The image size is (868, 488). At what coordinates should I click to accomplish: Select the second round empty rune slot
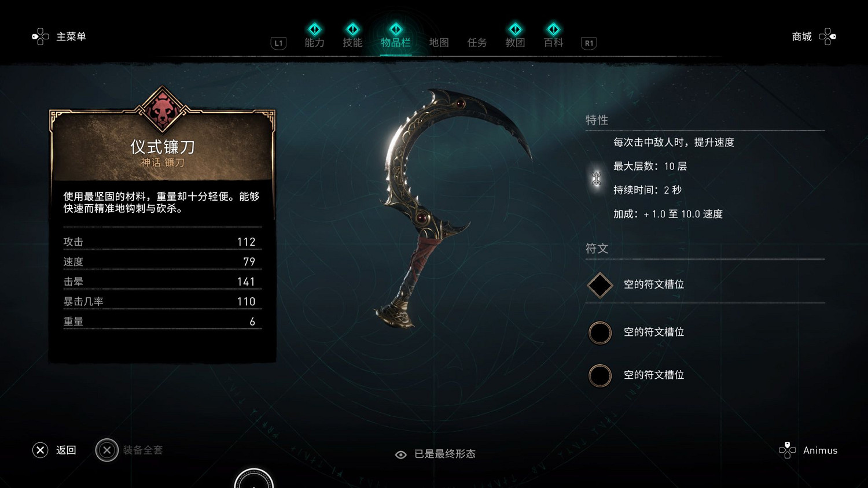(600, 332)
